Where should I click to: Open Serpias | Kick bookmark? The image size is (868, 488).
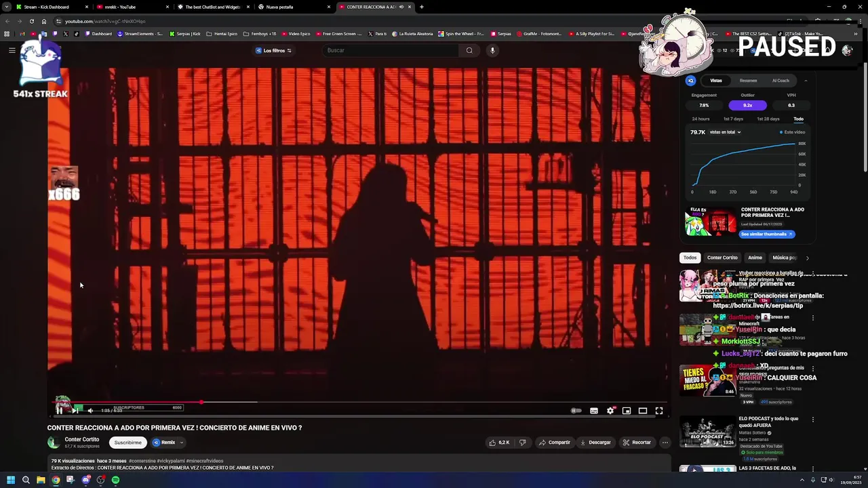pyautogui.click(x=185, y=34)
